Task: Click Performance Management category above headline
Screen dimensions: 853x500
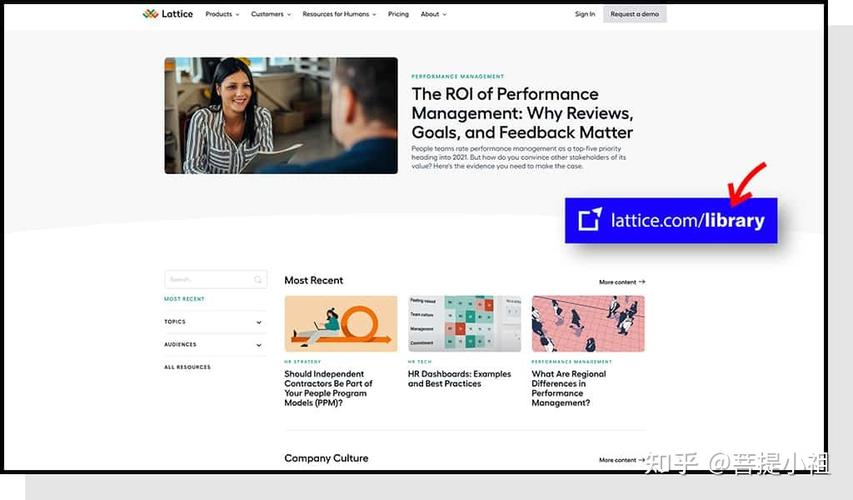Action: coord(458,77)
